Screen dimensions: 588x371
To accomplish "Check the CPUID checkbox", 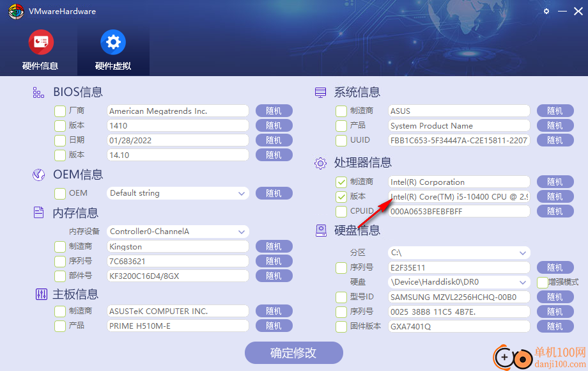I will pyautogui.click(x=341, y=211).
